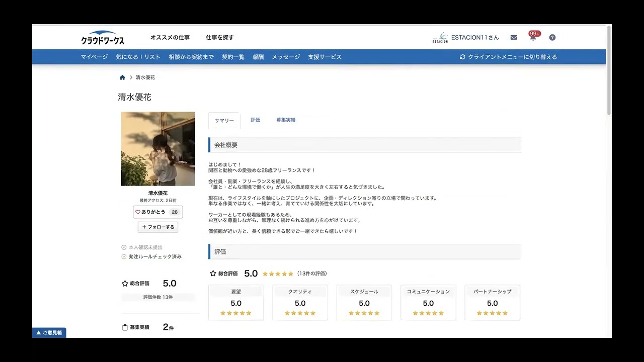Screen dimensions: 644x362
Task: Click the 要望 rating card
Action: point(236,303)
